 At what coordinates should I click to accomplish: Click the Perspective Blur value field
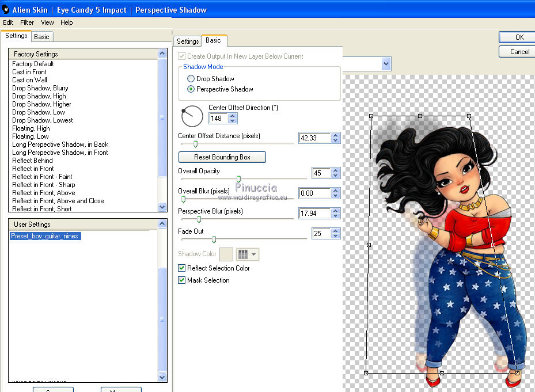[315, 213]
